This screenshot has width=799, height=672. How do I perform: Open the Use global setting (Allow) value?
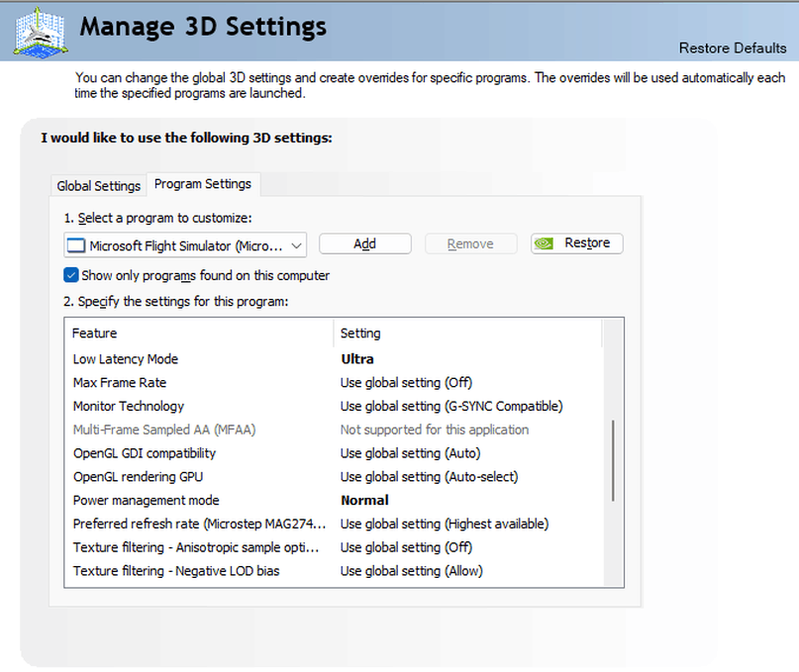tap(411, 571)
